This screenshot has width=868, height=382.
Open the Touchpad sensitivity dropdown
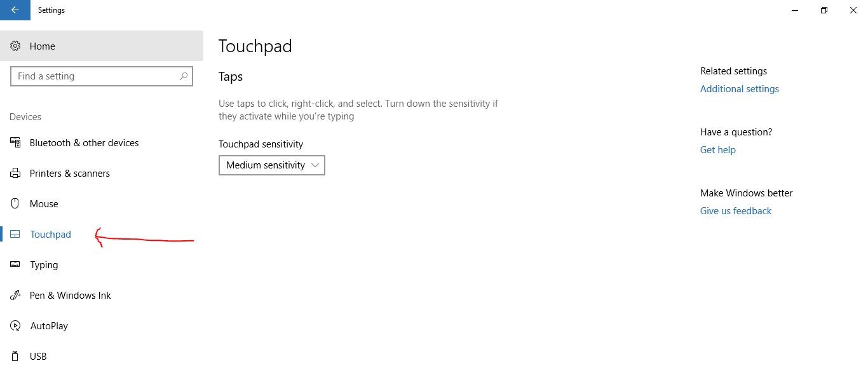pos(271,165)
